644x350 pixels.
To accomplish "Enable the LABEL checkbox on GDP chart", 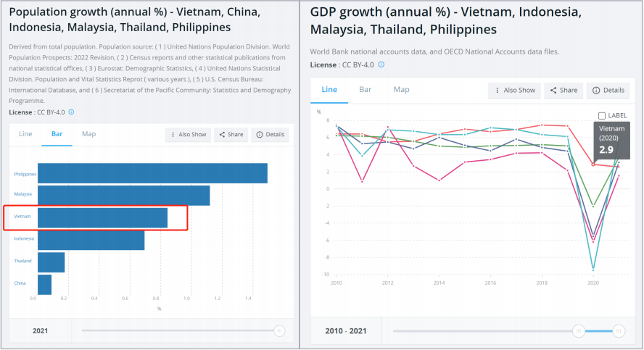I will (x=602, y=115).
